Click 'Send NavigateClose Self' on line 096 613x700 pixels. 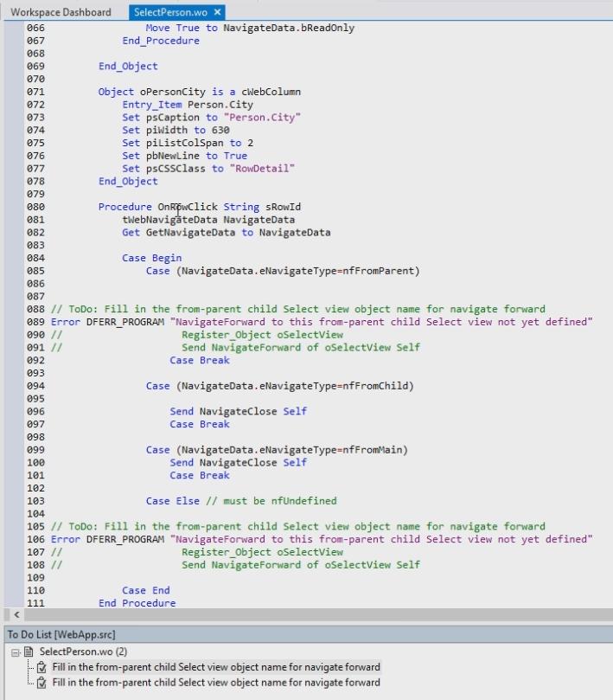(238, 411)
